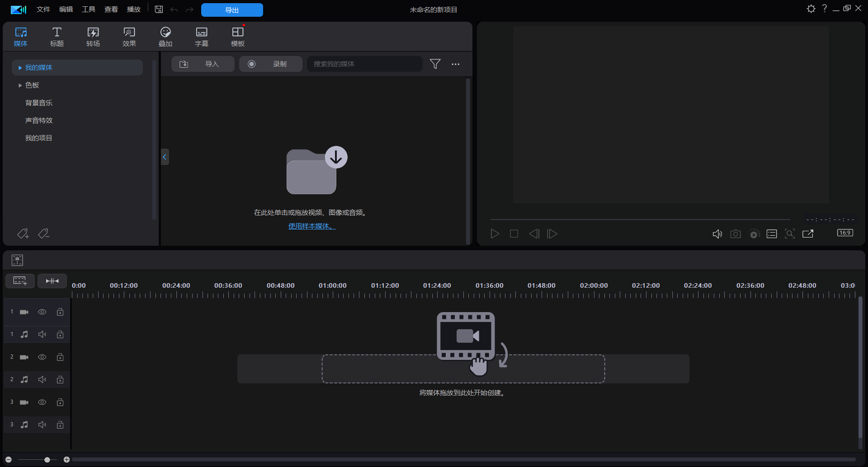This screenshot has width=868, height=467.
Task: Open the 工具 menu
Action: click(x=89, y=9)
